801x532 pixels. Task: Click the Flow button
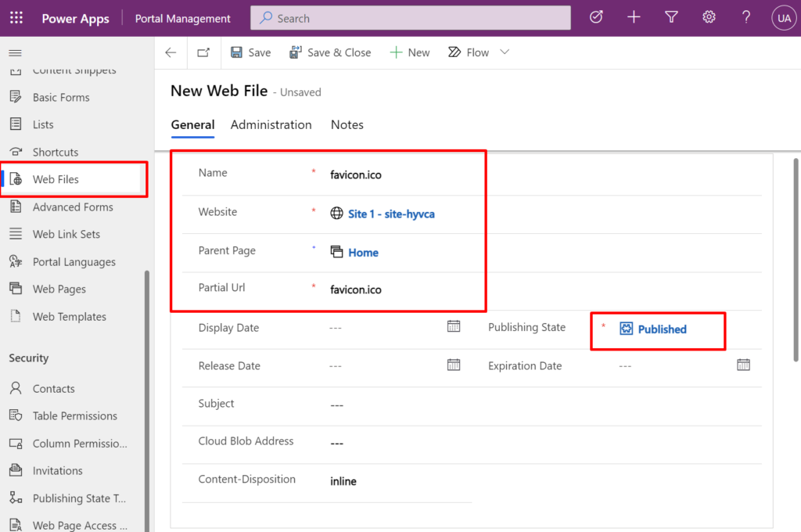tap(469, 52)
